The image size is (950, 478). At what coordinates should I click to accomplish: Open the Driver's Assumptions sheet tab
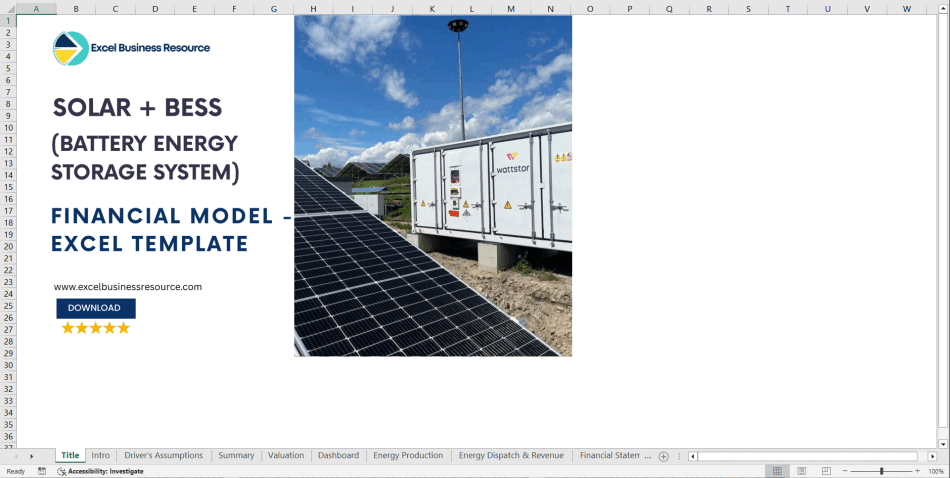pos(163,456)
